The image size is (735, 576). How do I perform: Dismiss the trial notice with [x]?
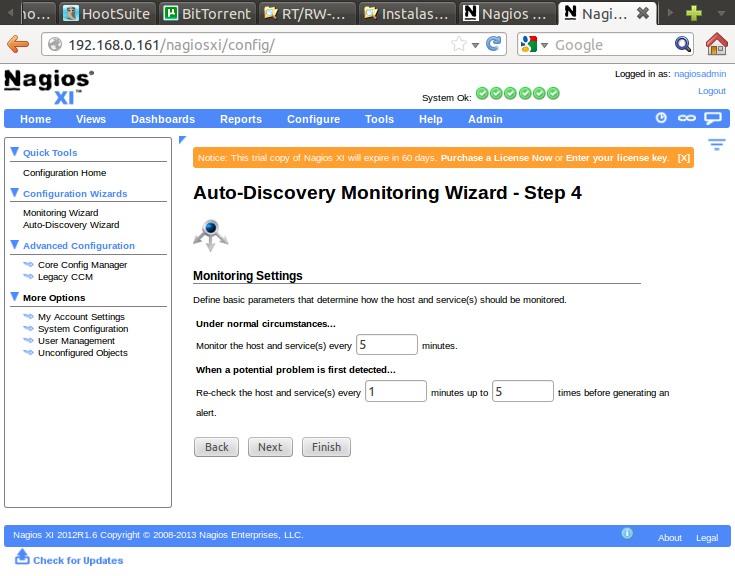point(683,158)
